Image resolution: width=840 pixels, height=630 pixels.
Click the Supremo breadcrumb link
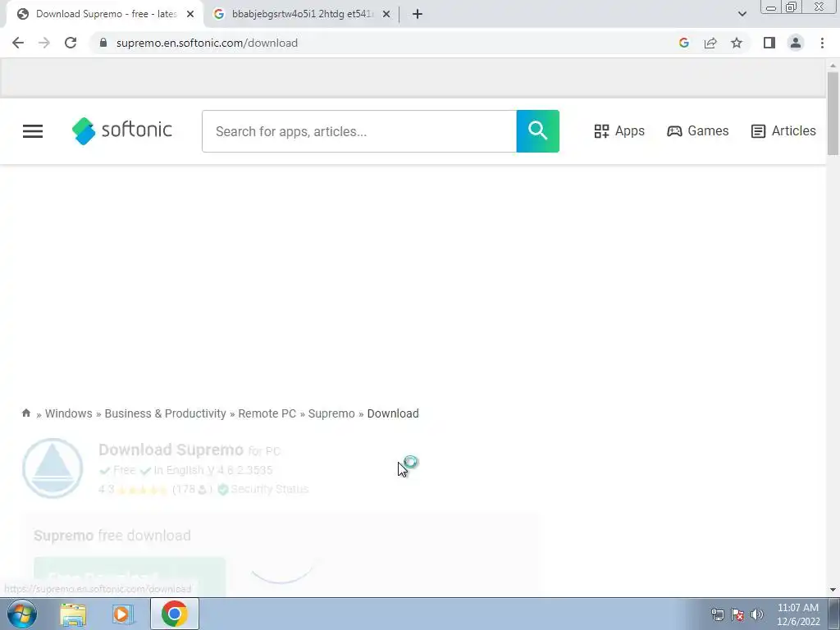(331, 413)
